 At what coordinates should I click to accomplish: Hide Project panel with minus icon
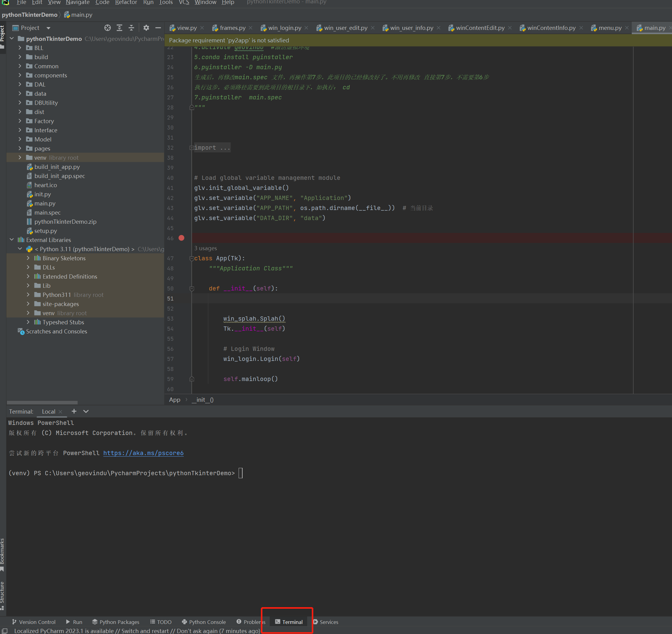pos(158,28)
